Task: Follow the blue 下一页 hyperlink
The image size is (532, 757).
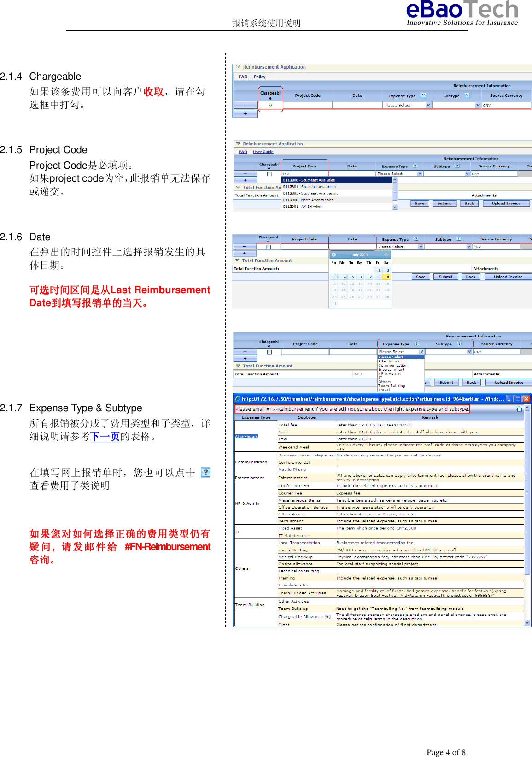Action: 105,437
